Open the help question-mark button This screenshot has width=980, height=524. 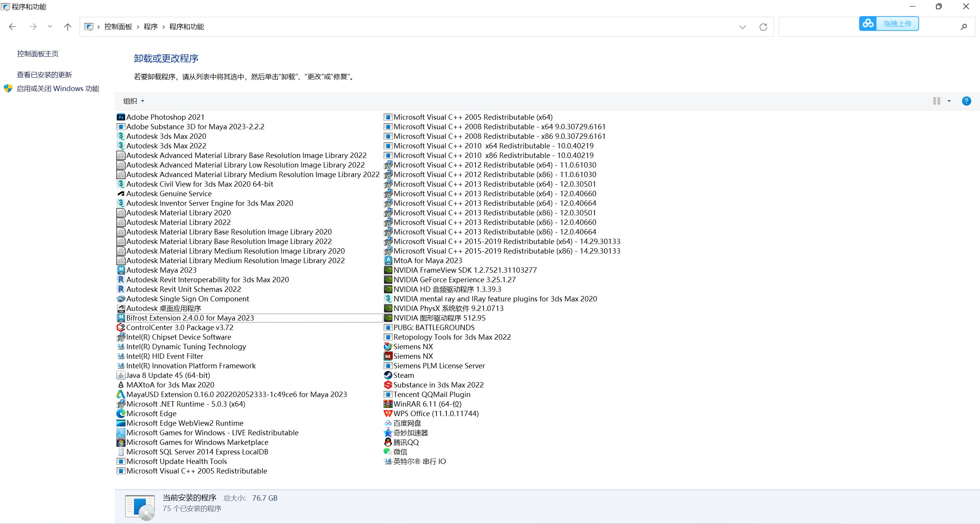(x=966, y=101)
